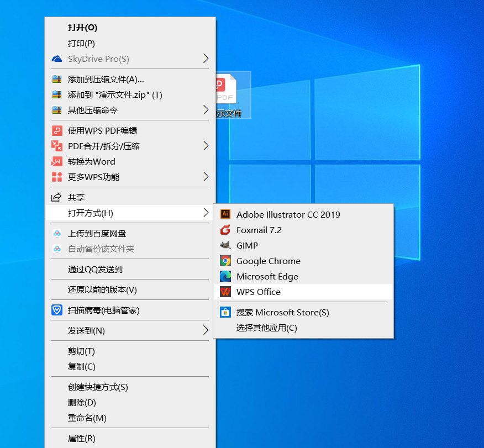The image size is (484, 448).
Task: Open with GIMP from the submenu
Action: point(303,245)
